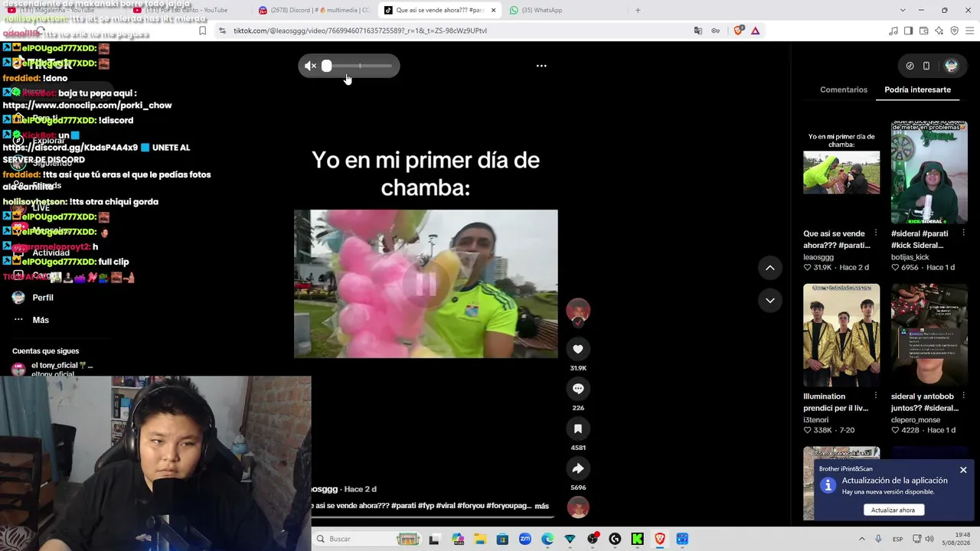The height and width of the screenshot is (551, 980).
Task: Open File Explorer from the taskbar
Action: point(480,539)
